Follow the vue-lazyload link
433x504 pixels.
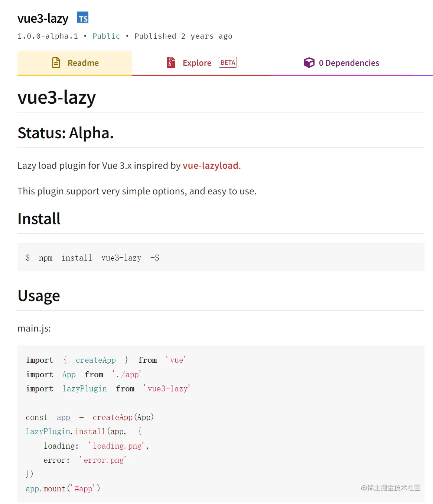210,165
